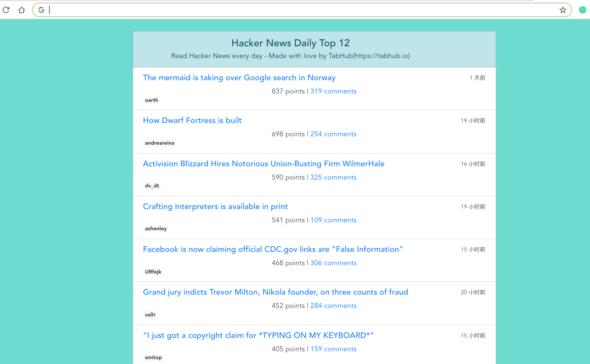Click the '590 points' text
This screenshot has height=364, width=590.
coord(288,177)
